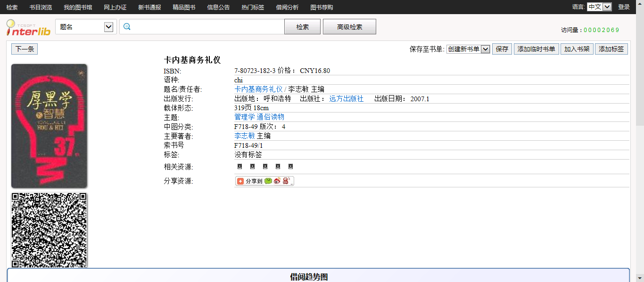
Task: Click the last broken related-resource icon
Action: coord(290,167)
